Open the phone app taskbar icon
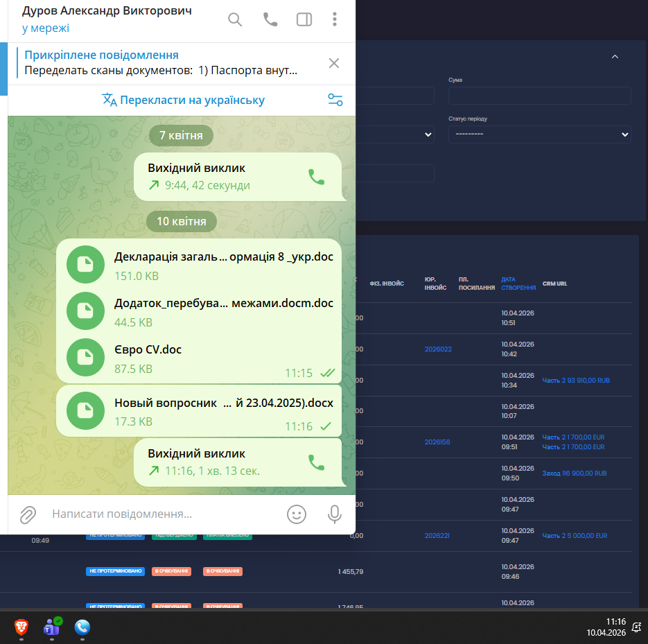The height and width of the screenshot is (644, 648). (x=82, y=627)
